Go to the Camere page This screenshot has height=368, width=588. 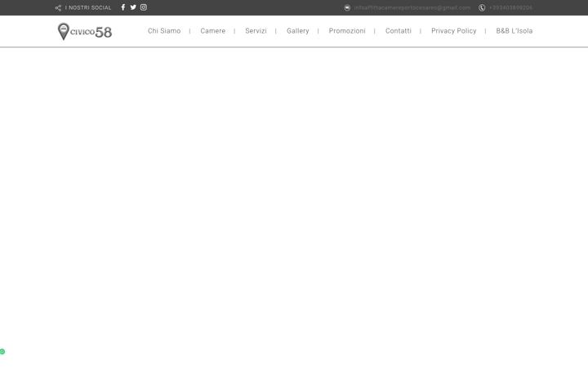pyautogui.click(x=212, y=31)
